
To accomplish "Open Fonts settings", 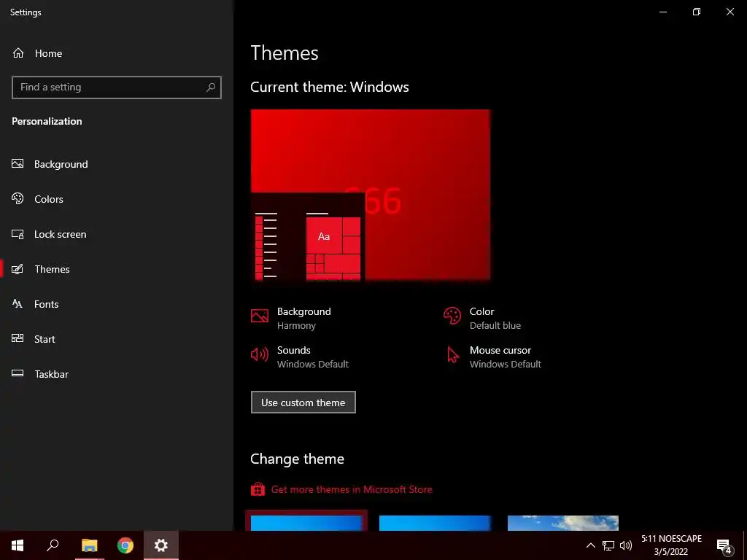I will click(117, 304).
